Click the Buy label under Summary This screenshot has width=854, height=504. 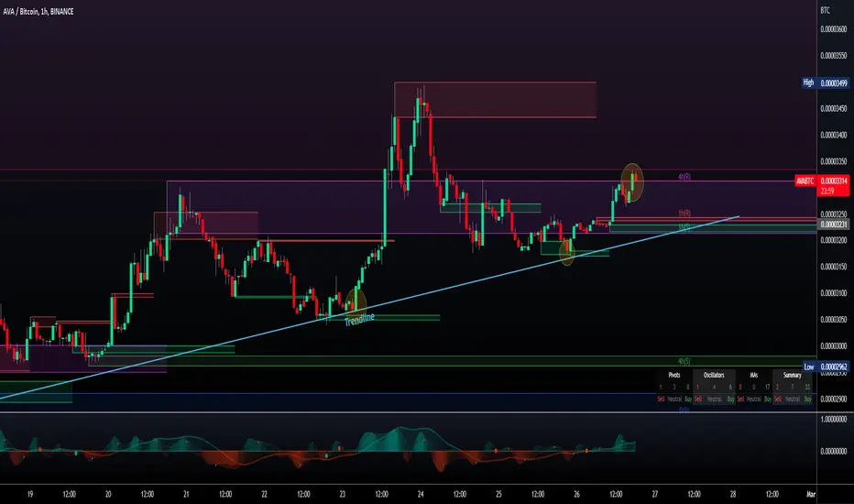[x=807, y=399]
